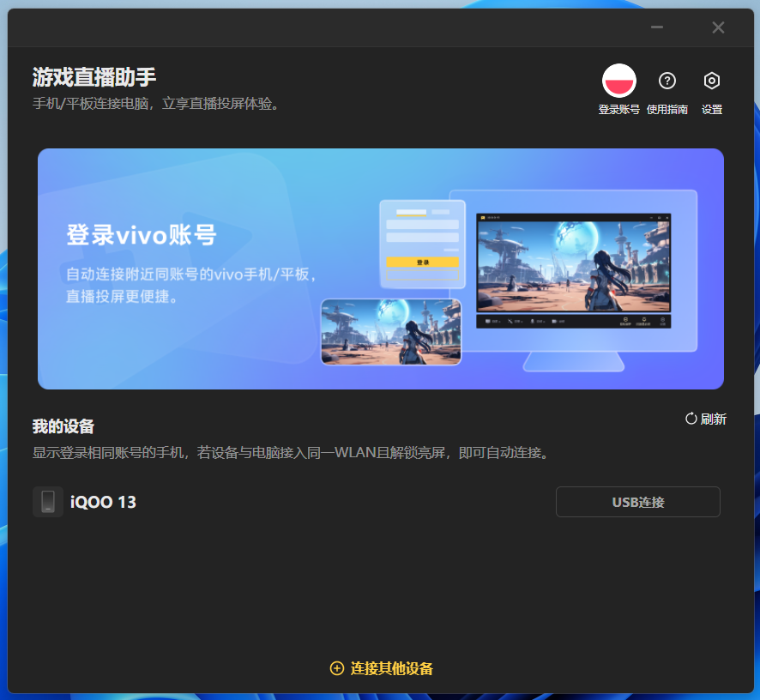Click the 登录vivo账号 banner title
The image size is (760, 700).
[x=142, y=235]
